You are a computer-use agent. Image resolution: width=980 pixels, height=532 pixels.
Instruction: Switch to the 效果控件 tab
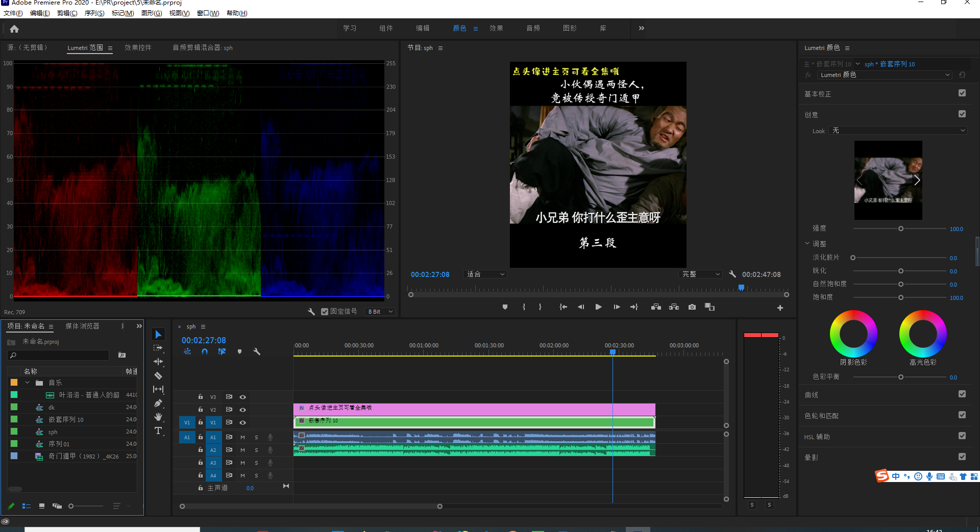click(x=138, y=48)
